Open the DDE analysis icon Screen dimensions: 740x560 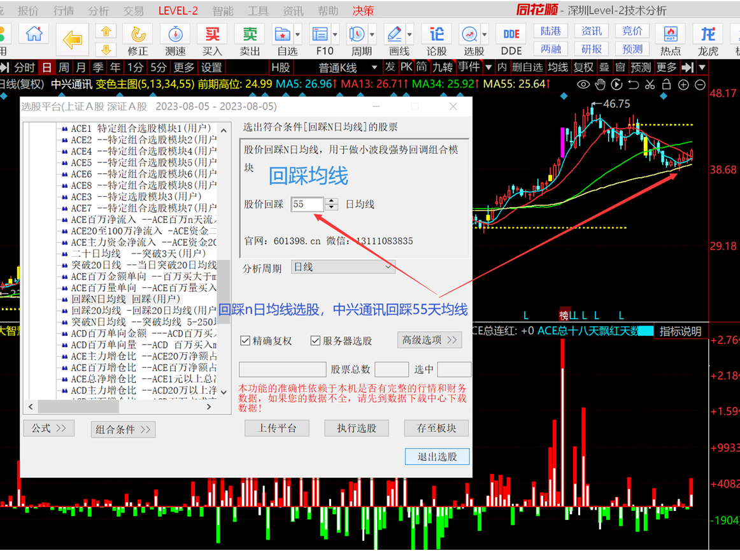511,40
